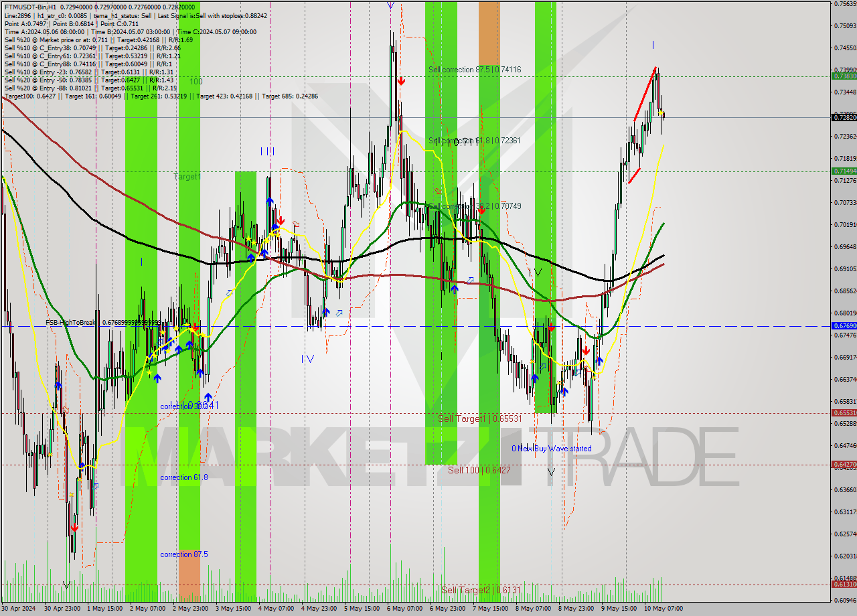Select the 'Sell 100 | 0.6427' label

pyautogui.click(x=479, y=471)
